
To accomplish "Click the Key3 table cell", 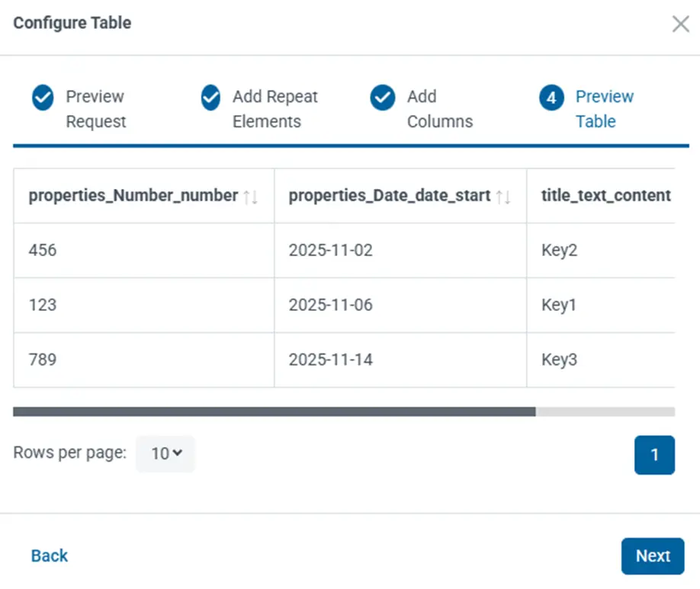I will tap(559, 360).
